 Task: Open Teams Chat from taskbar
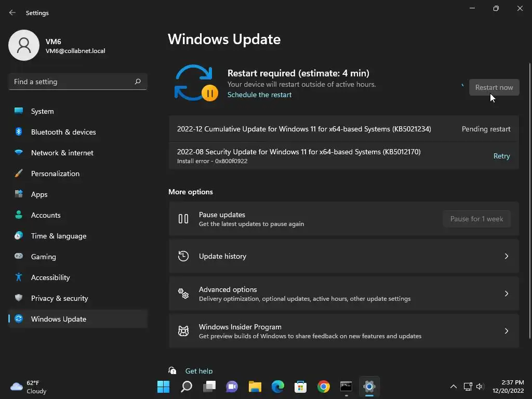pos(232,387)
